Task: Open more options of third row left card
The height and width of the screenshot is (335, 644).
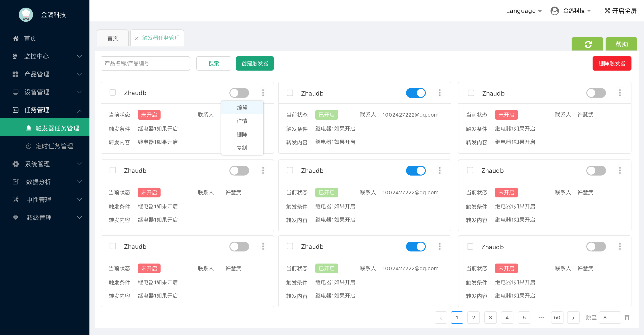Action: pos(263,246)
